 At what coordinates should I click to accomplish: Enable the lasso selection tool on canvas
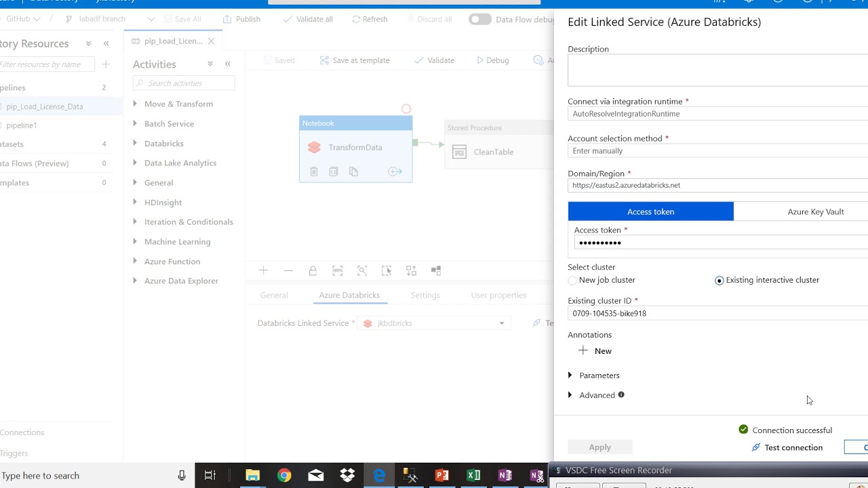click(387, 270)
